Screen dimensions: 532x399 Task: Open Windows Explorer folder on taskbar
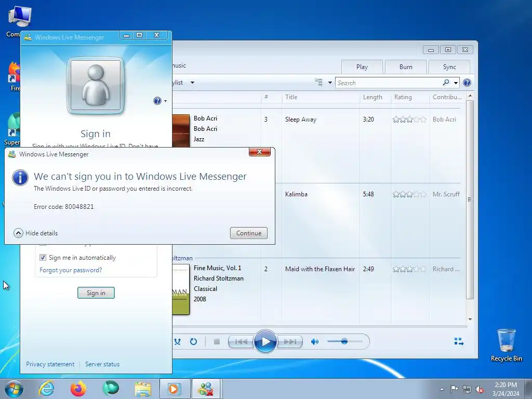[143, 389]
